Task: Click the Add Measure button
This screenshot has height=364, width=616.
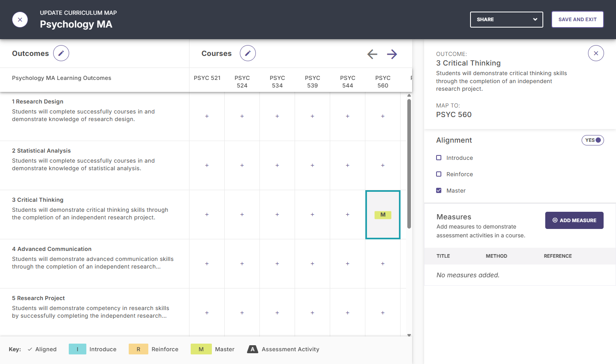Action: [x=574, y=220]
